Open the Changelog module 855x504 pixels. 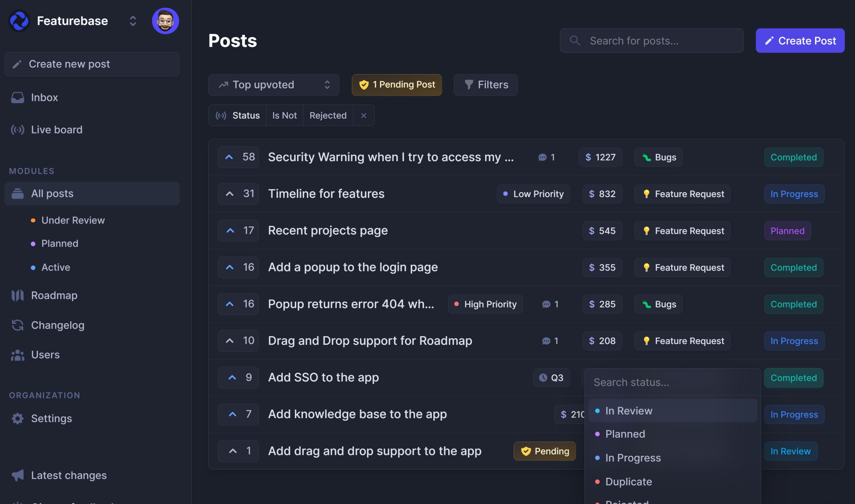pyautogui.click(x=48, y=325)
